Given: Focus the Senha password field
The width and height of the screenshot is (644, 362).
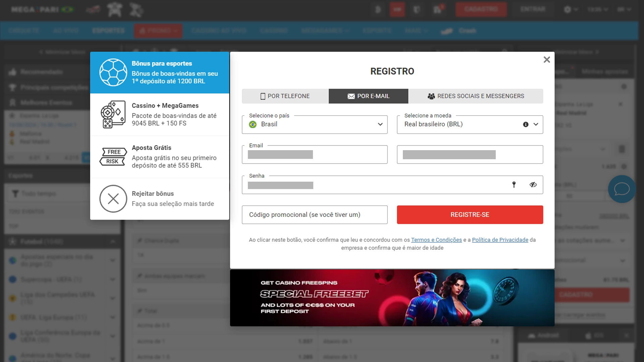Looking at the screenshot, I should point(392,185).
